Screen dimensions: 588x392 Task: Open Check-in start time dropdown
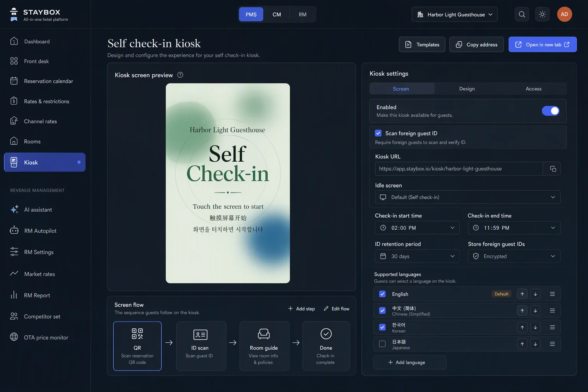[x=417, y=228]
